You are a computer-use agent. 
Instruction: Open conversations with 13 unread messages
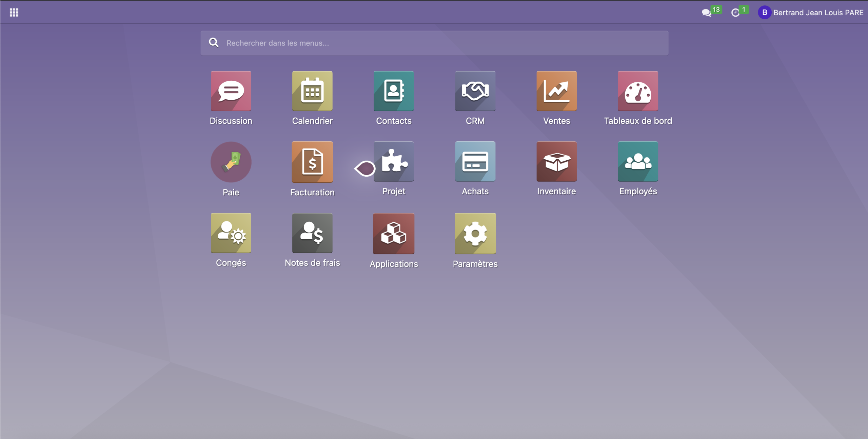coord(711,12)
